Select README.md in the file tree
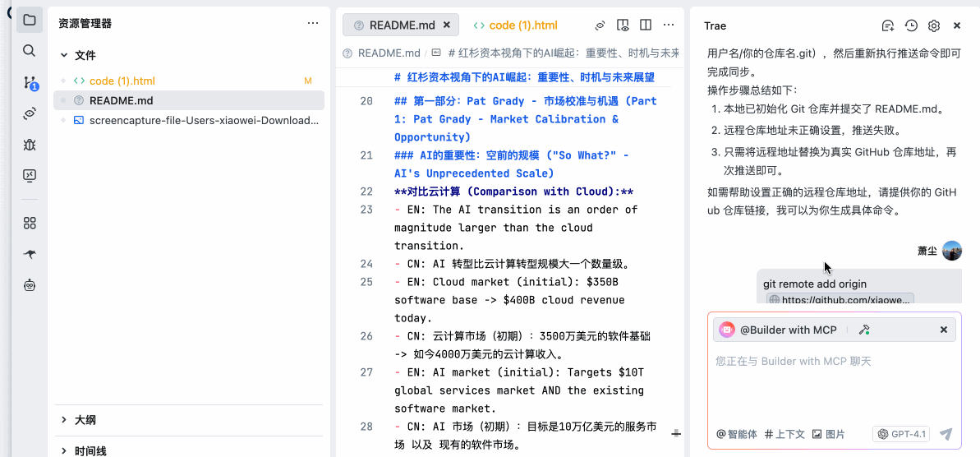Screen dimensions: 980x457 point(189,100)
